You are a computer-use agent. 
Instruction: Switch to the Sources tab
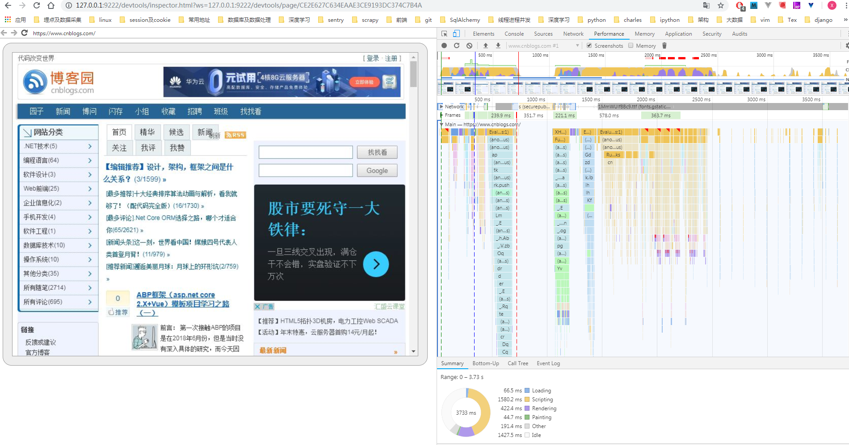pos(543,34)
